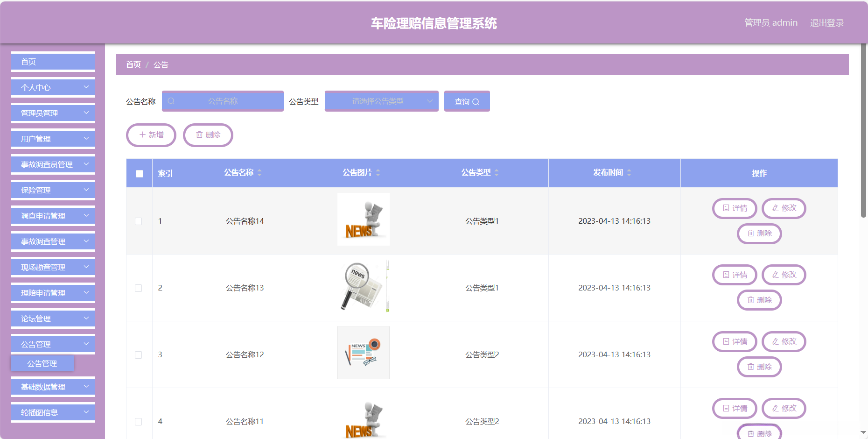Click the trash icon on 删除 for 公告名称12
Image resolution: width=868 pixels, height=439 pixels.
tap(752, 367)
